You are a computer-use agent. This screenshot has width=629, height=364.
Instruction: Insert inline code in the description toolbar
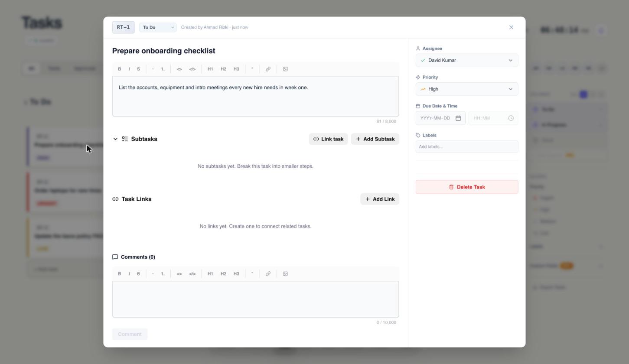[179, 69]
